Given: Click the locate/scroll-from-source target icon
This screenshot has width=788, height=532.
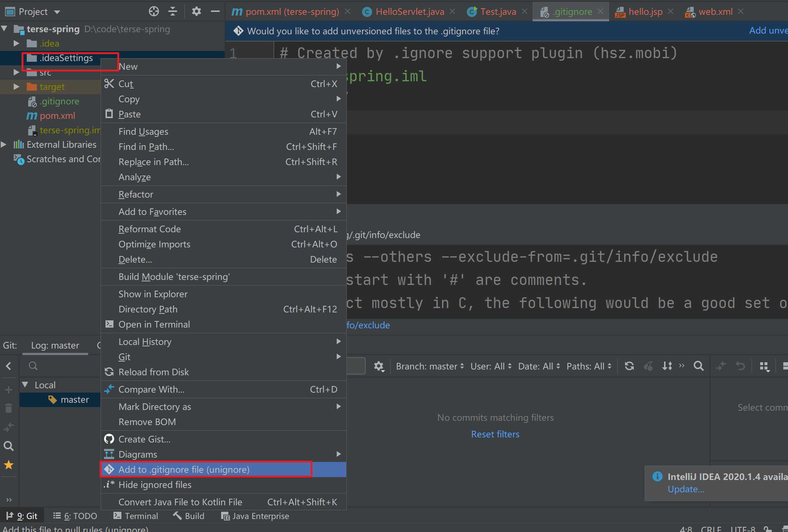Looking at the screenshot, I should pos(154,12).
